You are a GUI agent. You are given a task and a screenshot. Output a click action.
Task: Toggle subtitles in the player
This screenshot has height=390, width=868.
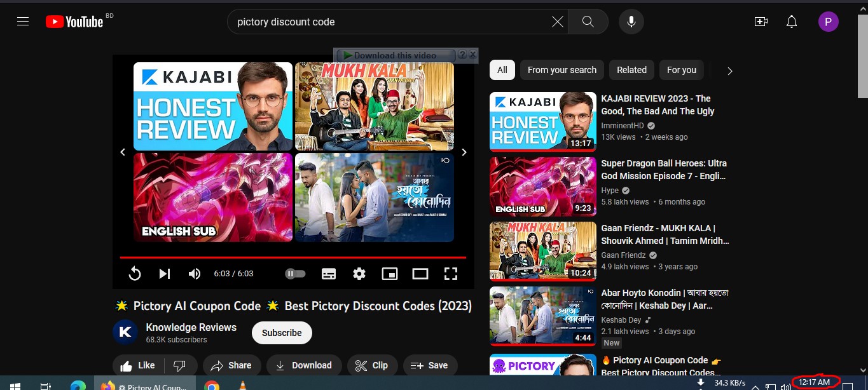329,274
